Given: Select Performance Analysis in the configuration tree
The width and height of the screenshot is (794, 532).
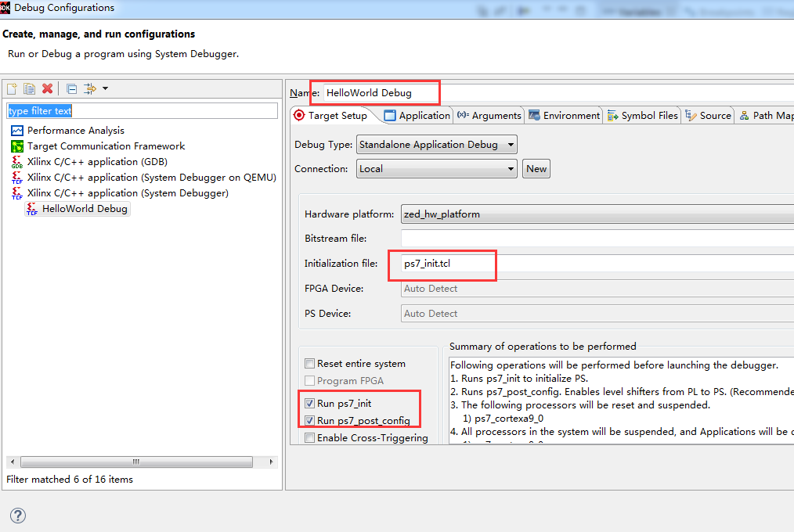Looking at the screenshot, I should (x=75, y=131).
